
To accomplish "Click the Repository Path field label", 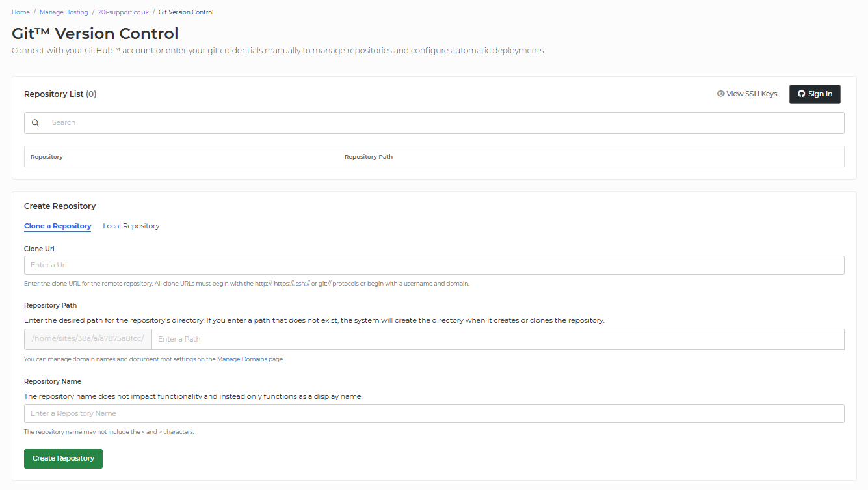I will [51, 305].
